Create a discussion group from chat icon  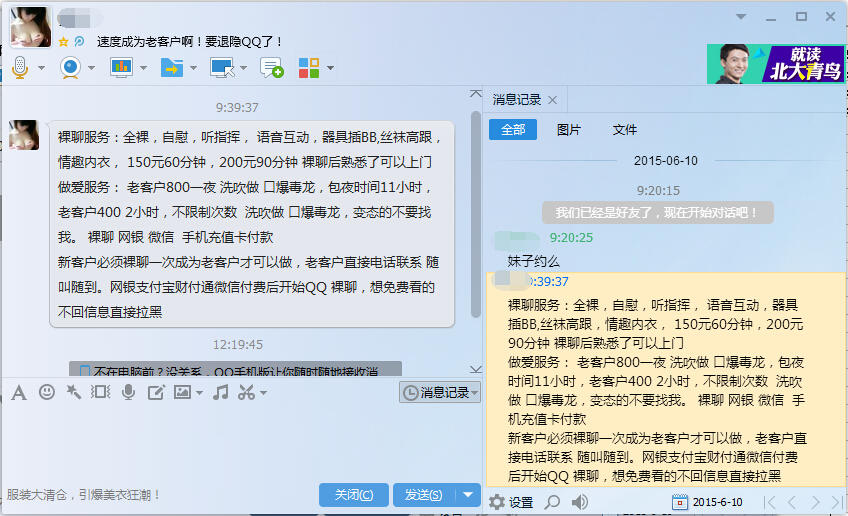pos(271,68)
